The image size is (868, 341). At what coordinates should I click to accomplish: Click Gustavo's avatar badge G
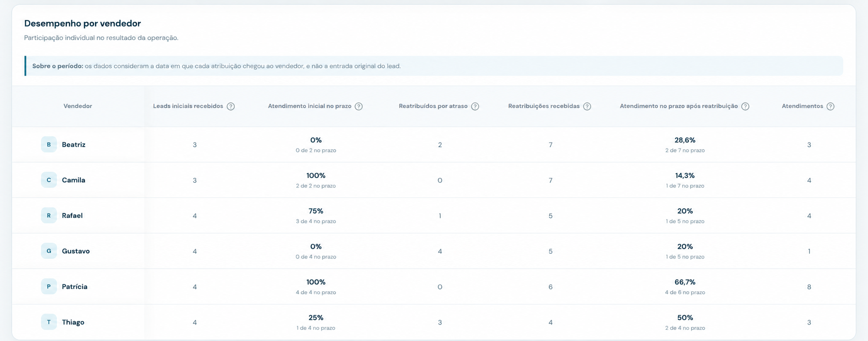point(49,251)
